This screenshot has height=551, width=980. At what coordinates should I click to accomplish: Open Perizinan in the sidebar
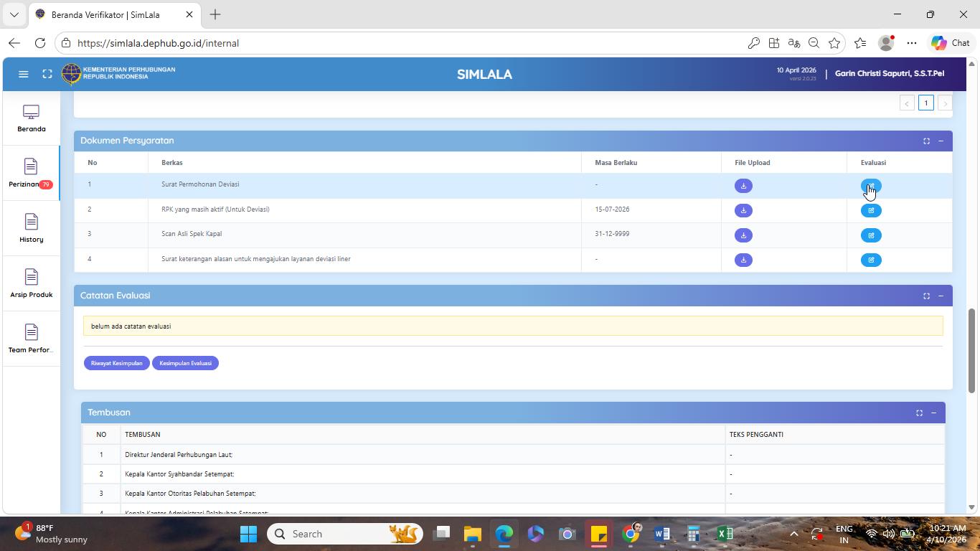[x=32, y=174]
